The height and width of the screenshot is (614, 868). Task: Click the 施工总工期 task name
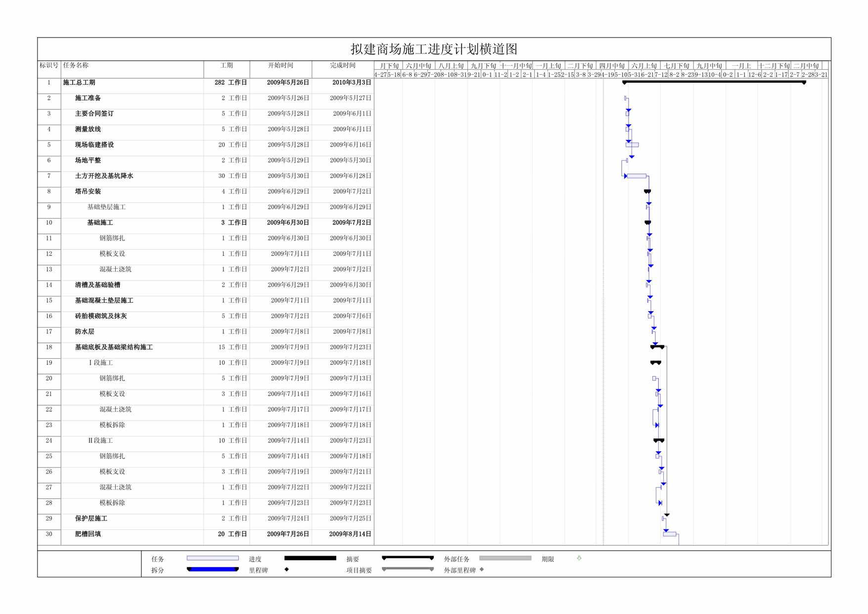pyautogui.click(x=79, y=83)
